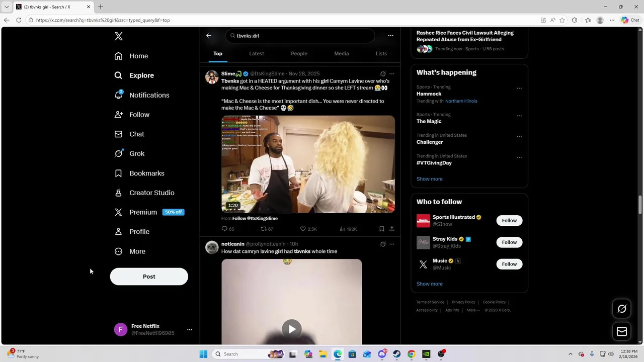Click the back arrow beside search box
644x362 pixels.
[x=209, y=36]
